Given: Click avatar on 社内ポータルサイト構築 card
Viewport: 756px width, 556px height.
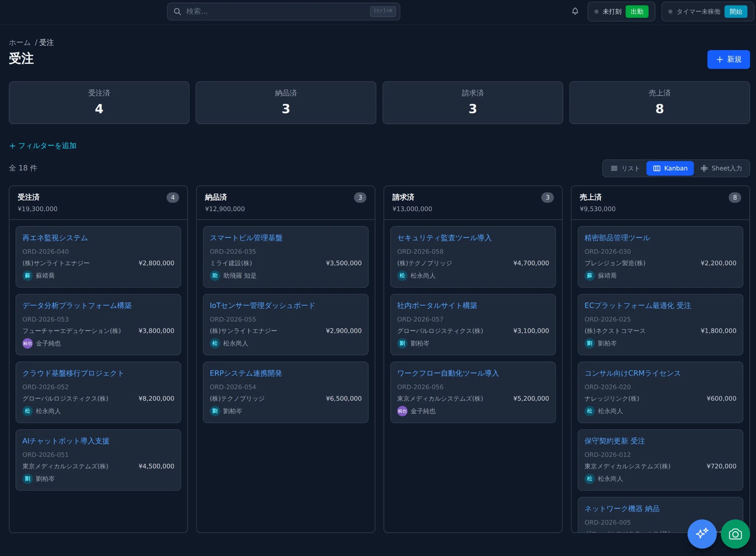Looking at the screenshot, I should tap(402, 343).
